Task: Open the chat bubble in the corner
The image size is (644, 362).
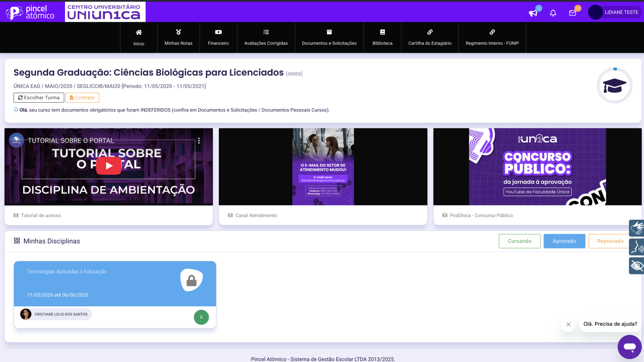Action: 630,347
